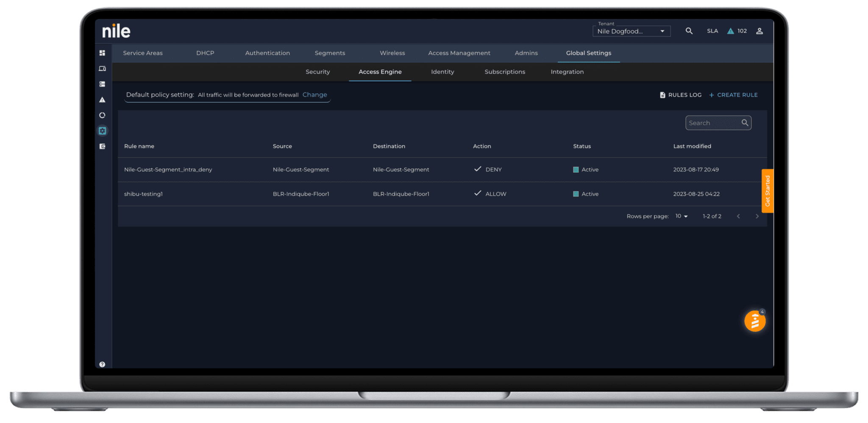Open the highlighted Settings gear in sidebar

102,130
